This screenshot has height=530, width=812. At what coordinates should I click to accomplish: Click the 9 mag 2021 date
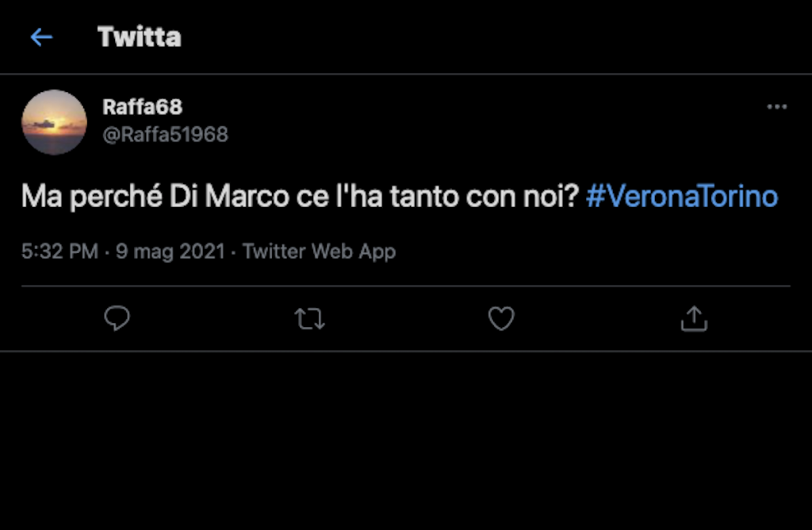(170, 252)
